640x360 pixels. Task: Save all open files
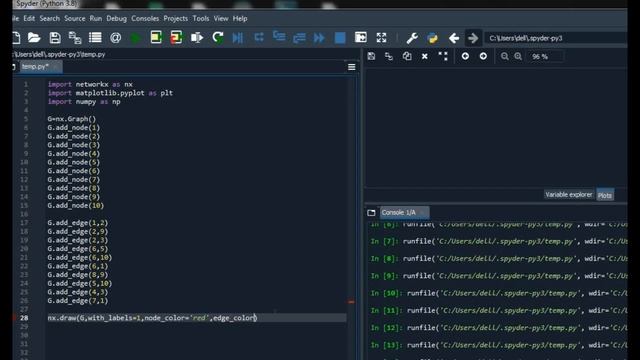tap(75, 38)
